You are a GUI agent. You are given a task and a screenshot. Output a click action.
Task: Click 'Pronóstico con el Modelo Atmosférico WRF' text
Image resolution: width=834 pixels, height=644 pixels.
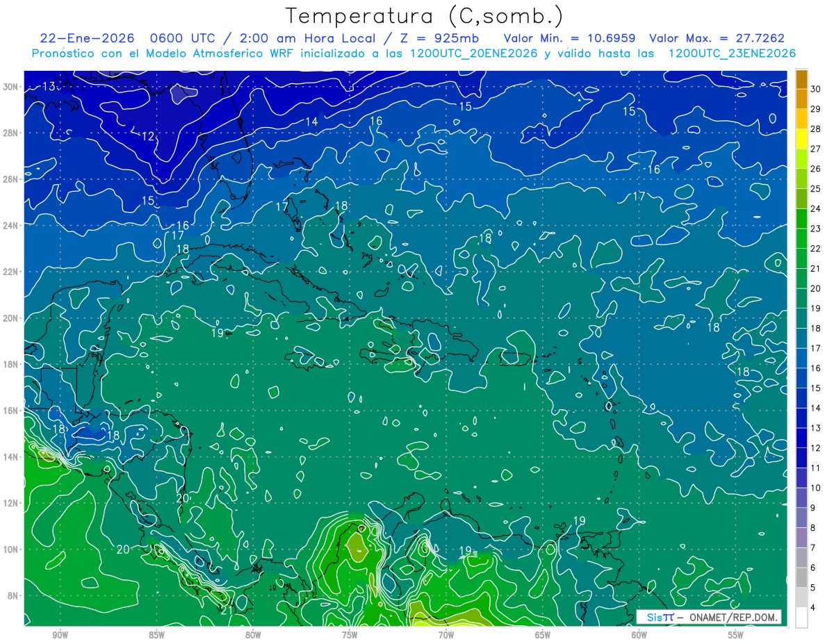(164, 53)
